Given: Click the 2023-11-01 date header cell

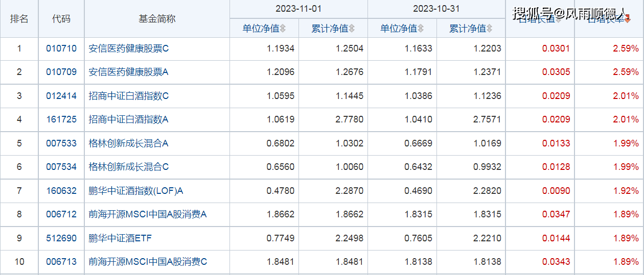Looking at the screenshot, I should (x=298, y=9).
